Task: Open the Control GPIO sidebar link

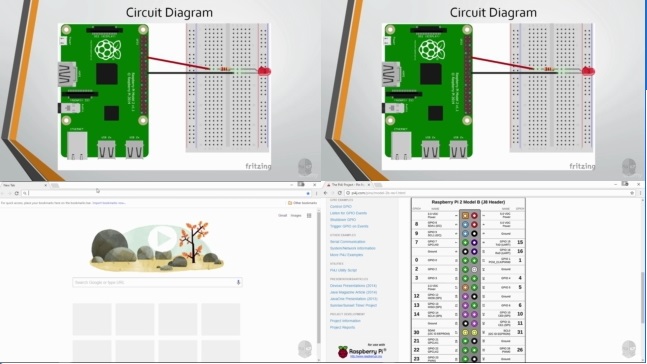Action: pyautogui.click(x=341, y=206)
